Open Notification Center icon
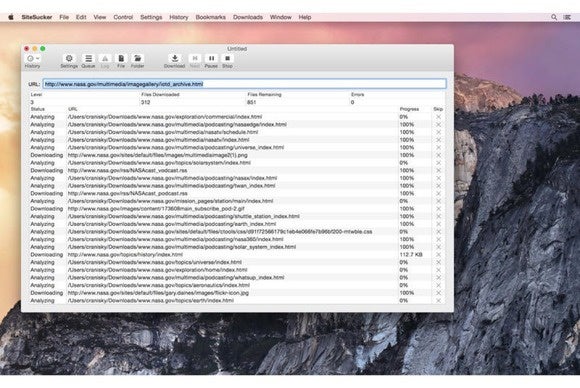The width and height of the screenshot is (580, 388). pos(567,17)
